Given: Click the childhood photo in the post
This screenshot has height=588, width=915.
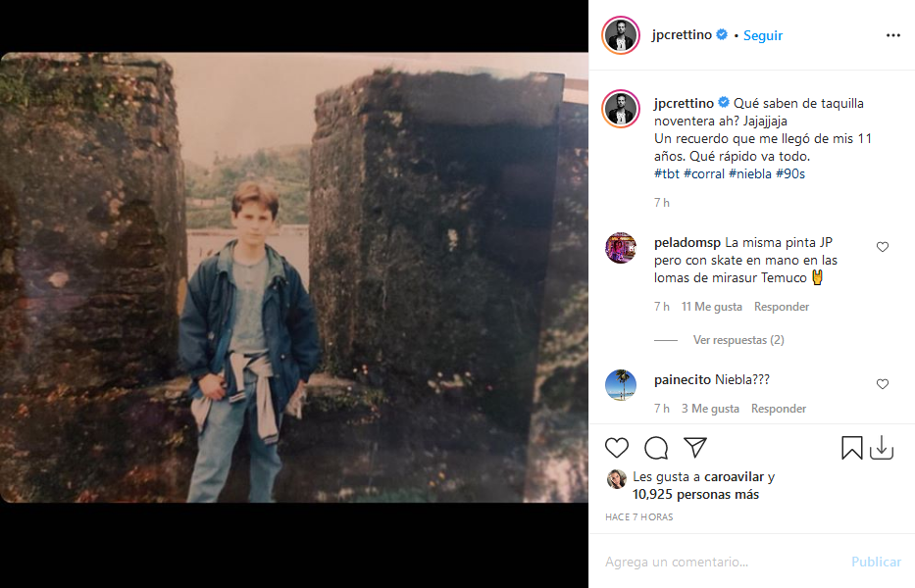Looking at the screenshot, I should (x=294, y=277).
